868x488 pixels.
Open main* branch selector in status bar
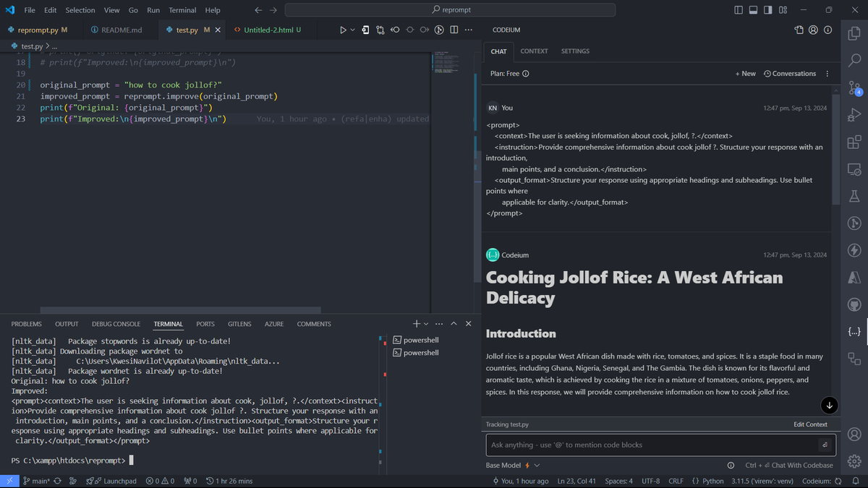point(35,481)
